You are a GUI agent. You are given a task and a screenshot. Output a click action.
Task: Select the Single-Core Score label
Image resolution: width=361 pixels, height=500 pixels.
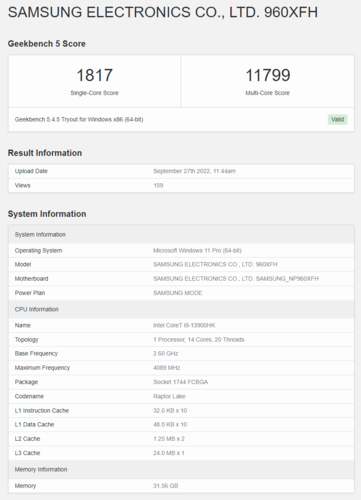point(94,93)
